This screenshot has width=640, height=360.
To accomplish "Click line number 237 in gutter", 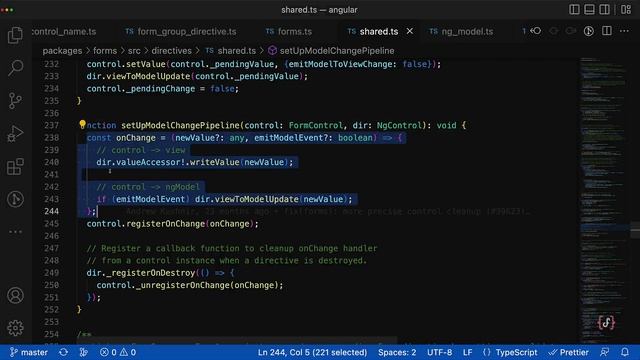I will 51,125.
